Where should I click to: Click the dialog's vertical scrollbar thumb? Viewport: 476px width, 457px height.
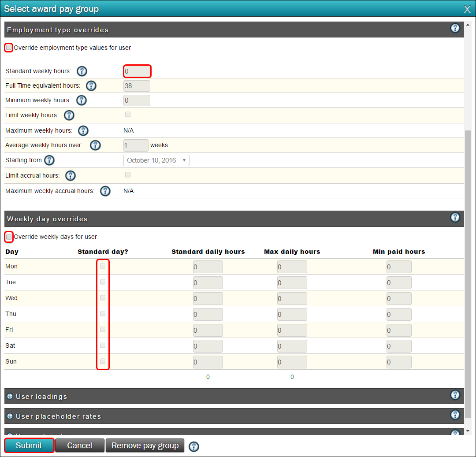[468, 274]
